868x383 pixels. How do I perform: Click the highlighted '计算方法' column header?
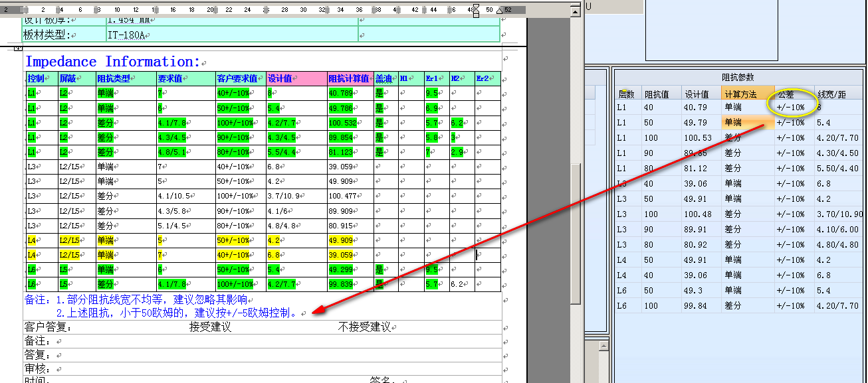coord(748,94)
